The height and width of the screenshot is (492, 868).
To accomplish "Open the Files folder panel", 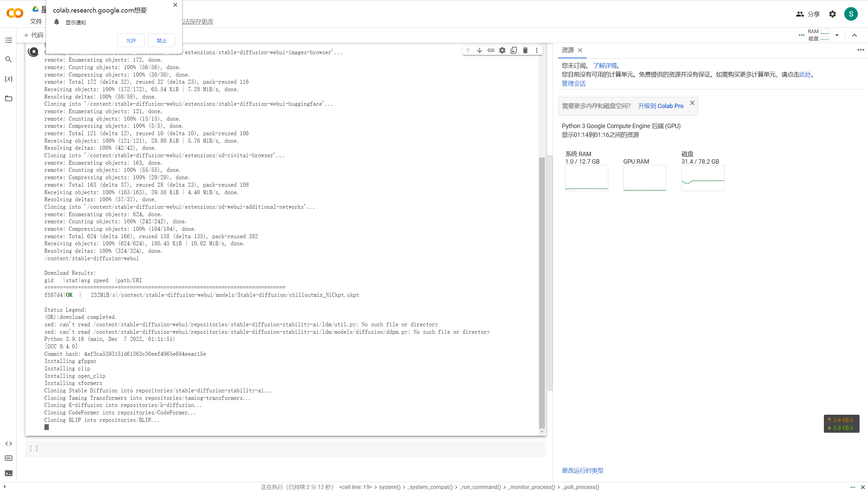I will pos(8,99).
